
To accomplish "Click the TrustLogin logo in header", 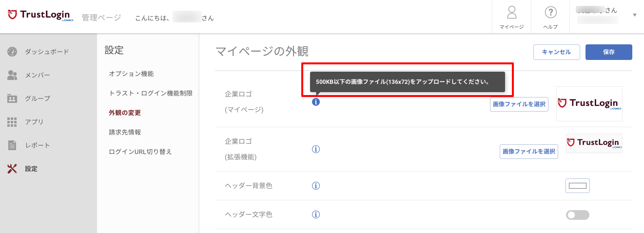I will (x=39, y=16).
